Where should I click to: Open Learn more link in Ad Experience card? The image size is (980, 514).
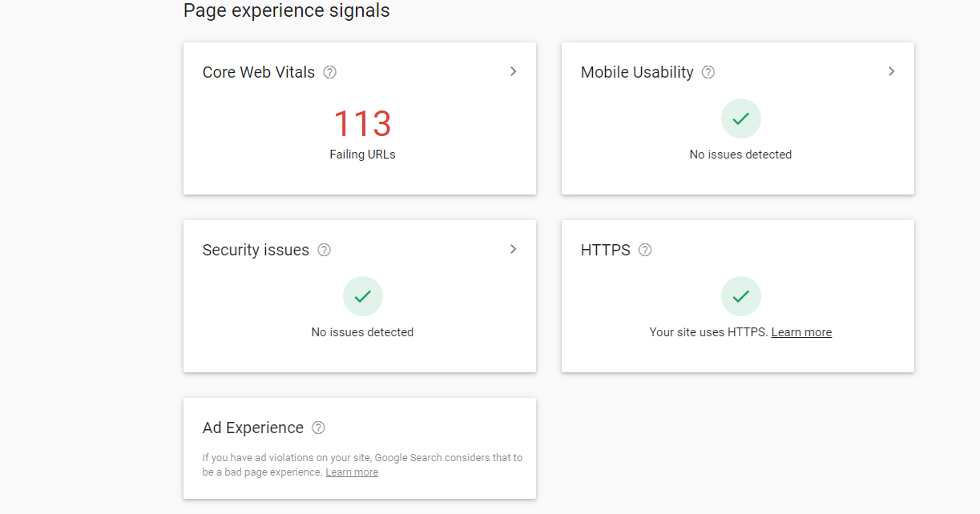pos(352,472)
